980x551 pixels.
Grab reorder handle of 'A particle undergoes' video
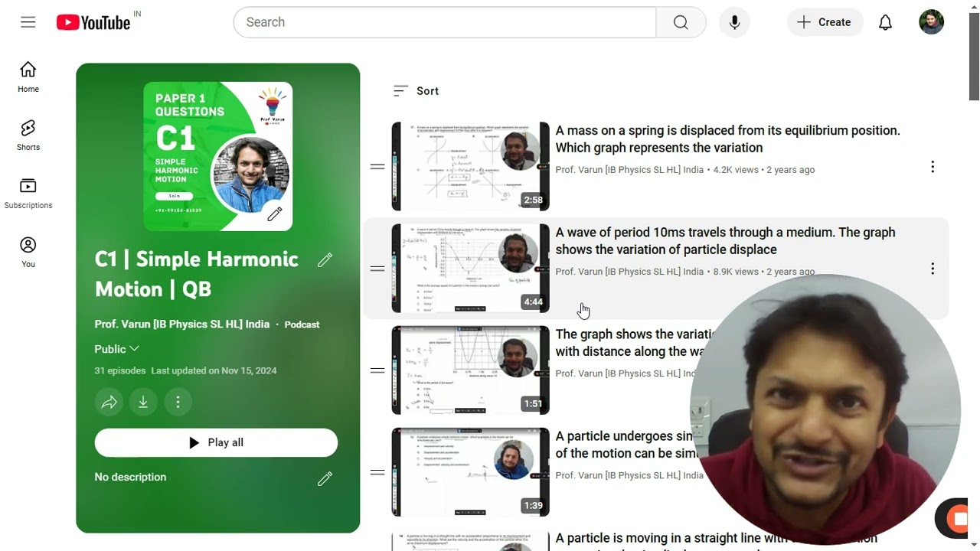click(x=377, y=472)
